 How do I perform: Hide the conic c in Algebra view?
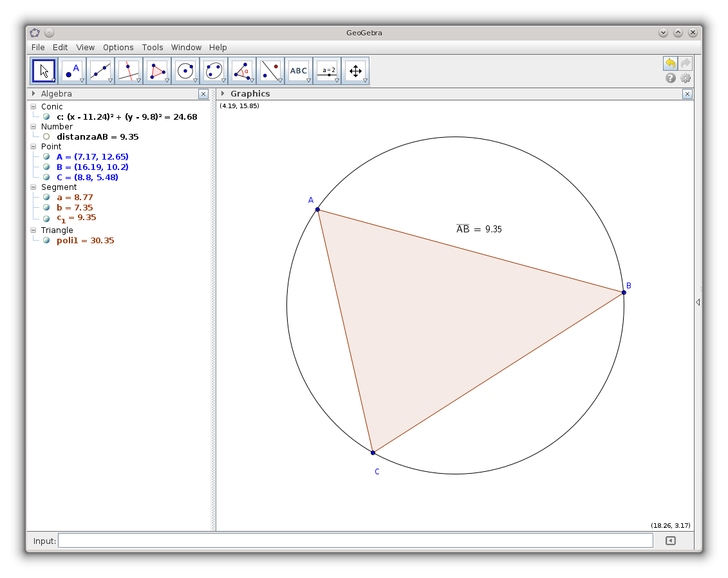click(x=45, y=117)
